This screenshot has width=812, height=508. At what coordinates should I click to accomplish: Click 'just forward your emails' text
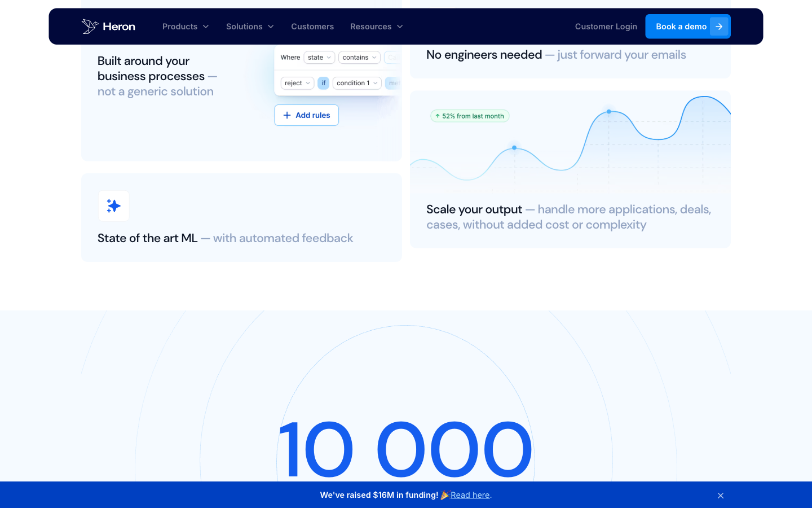(621, 55)
